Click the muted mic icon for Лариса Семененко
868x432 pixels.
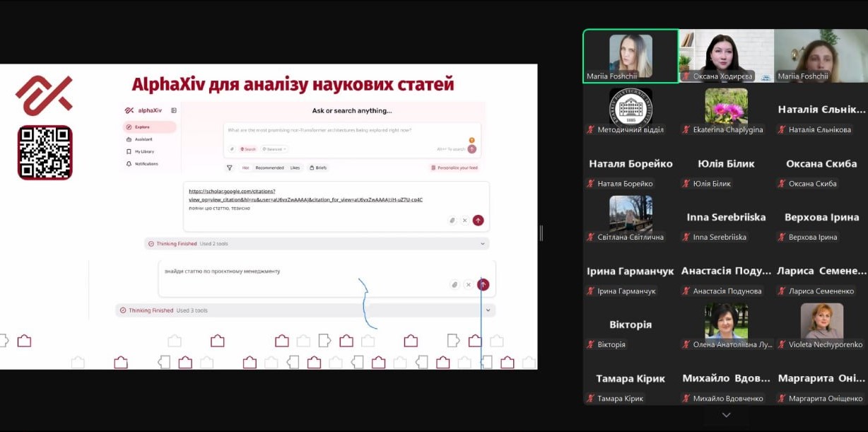781,291
